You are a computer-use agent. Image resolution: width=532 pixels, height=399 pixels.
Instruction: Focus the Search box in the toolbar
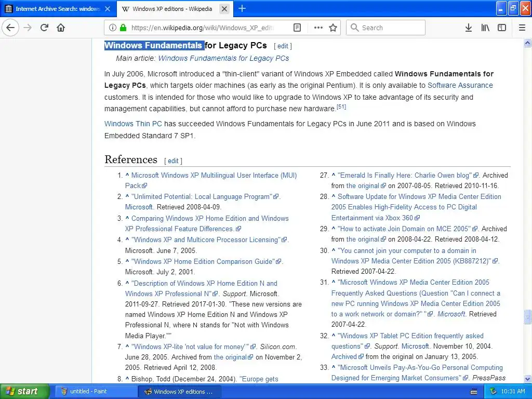coord(386,28)
